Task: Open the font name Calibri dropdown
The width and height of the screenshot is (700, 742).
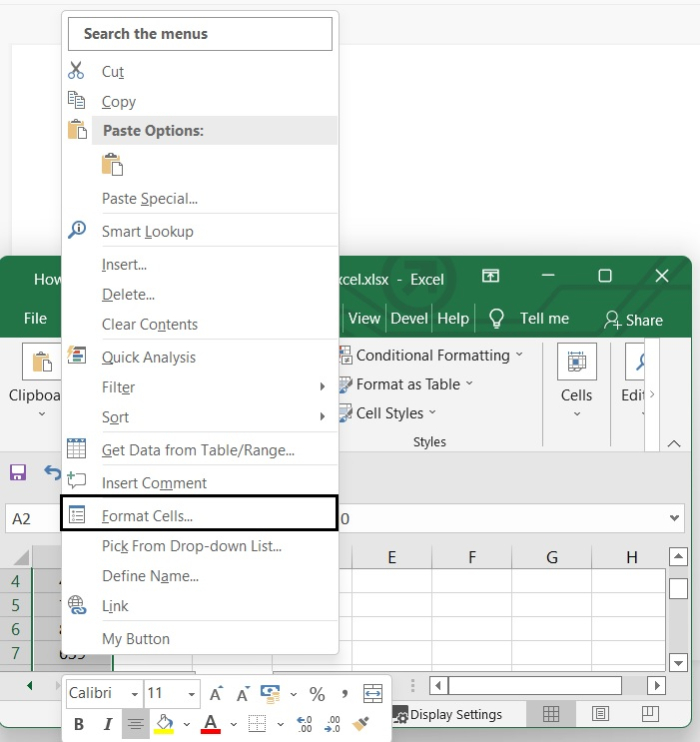Action: 135,693
